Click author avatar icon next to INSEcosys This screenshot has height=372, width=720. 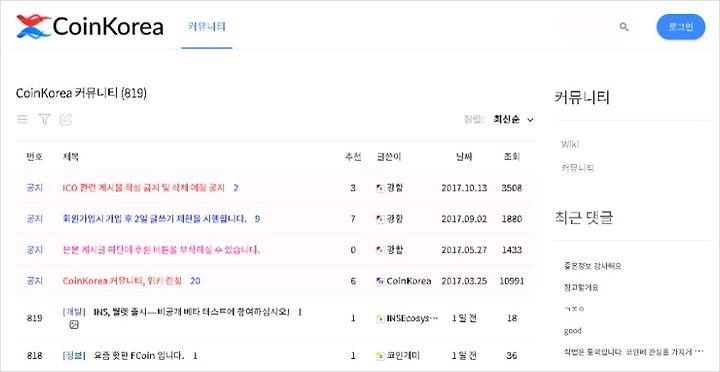click(x=380, y=318)
